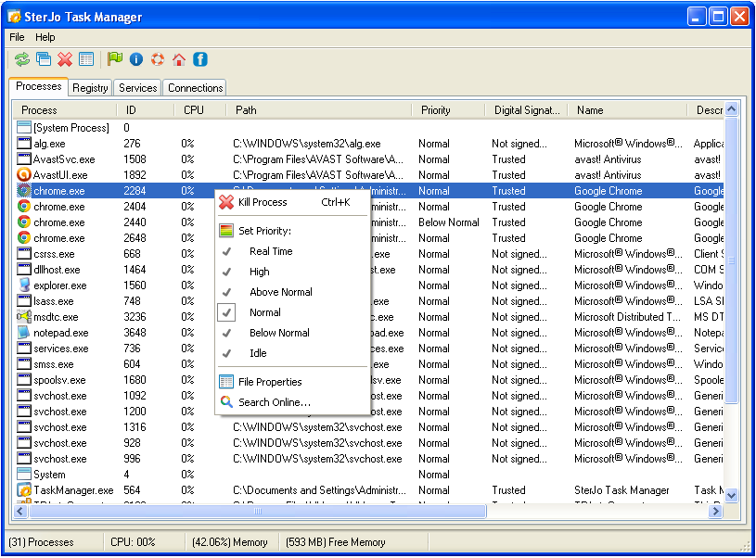Open the blue info About icon

coord(135,58)
